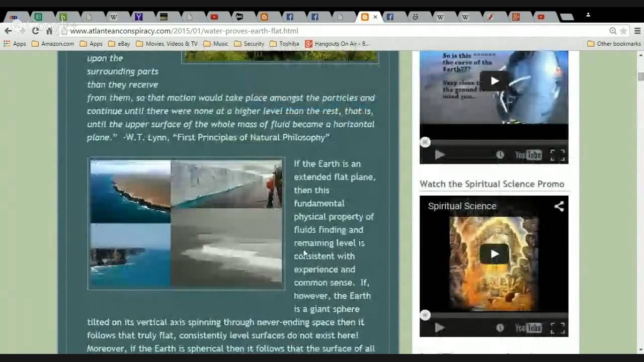The width and height of the screenshot is (644, 362).
Task: Open the Amazon.com bookmark
Action: (52, 44)
